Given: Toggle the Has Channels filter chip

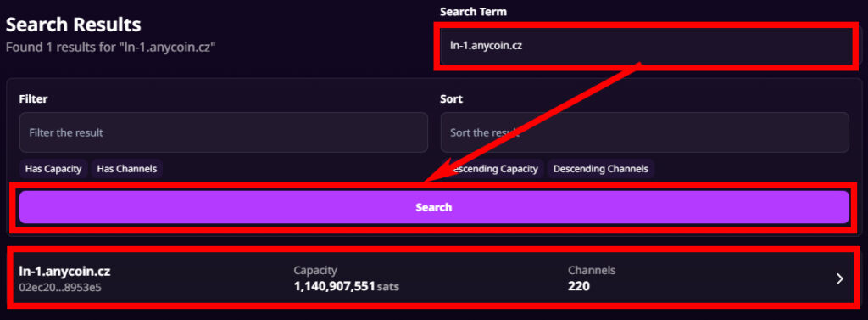Looking at the screenshot, I should pos(127,169).
